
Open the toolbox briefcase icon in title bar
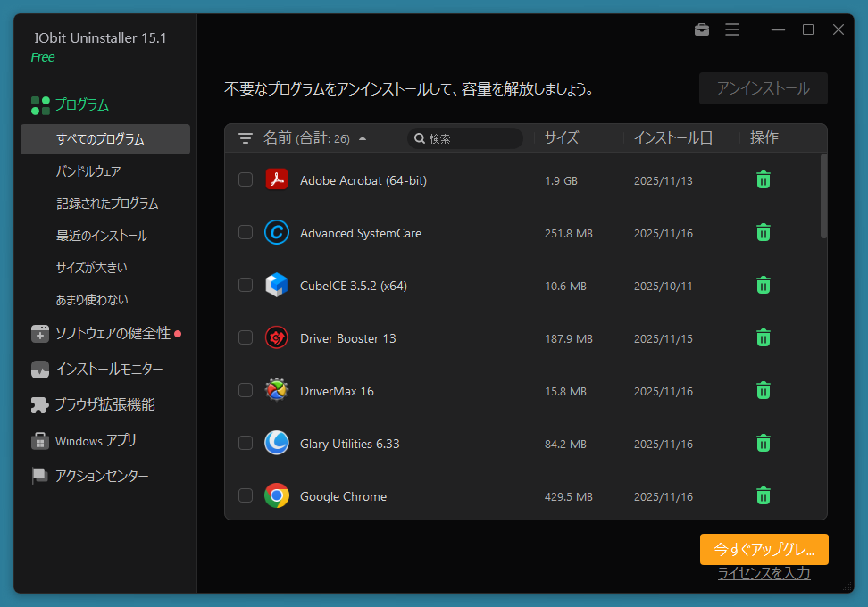(702, 29)
